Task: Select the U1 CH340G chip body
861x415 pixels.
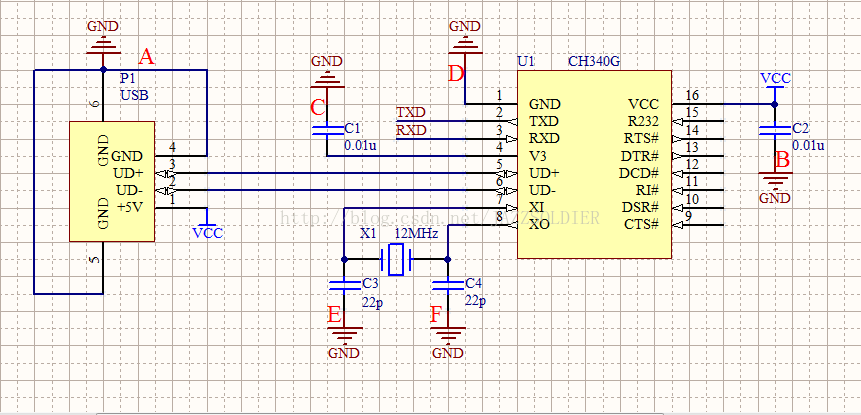Action: pyautogui.click(x=594, y=164)
